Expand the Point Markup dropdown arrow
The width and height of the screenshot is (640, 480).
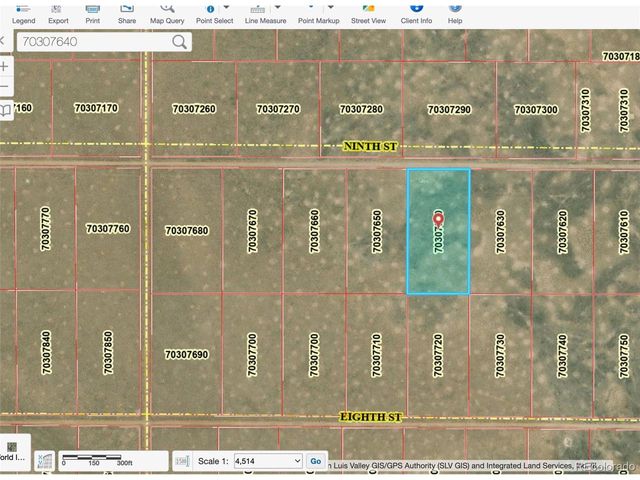[x=331, y=7]
